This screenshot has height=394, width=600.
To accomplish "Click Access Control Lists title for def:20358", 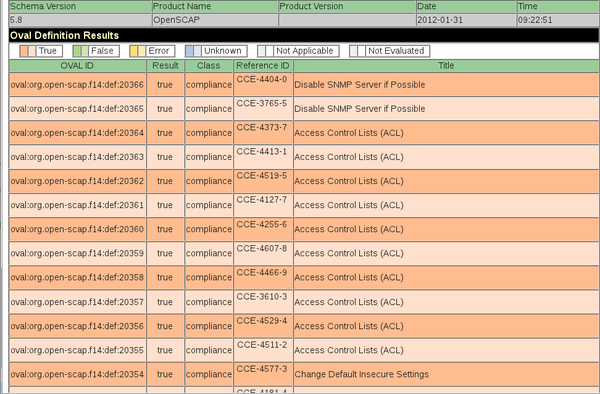I will 349,277.
